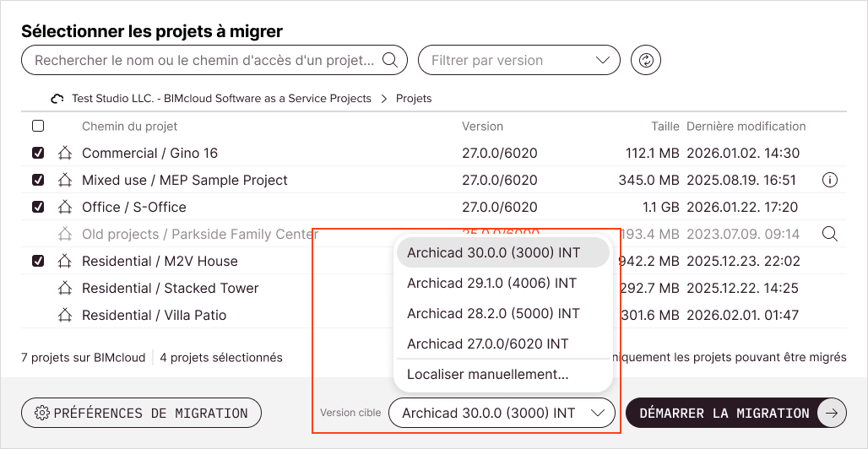Click the house icon beside Commercial / Gino 16
868x449 pixels.
[x=65, y=153]
